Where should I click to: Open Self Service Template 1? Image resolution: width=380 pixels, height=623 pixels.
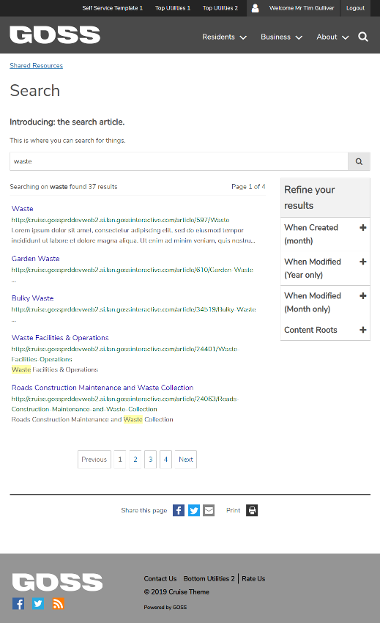coord(112,8)
